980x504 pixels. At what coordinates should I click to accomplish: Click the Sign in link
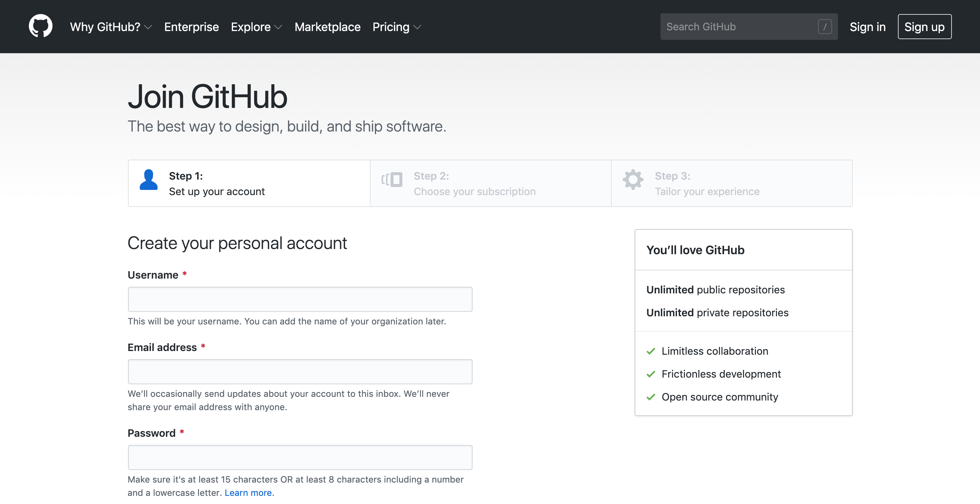coord(867,27)
